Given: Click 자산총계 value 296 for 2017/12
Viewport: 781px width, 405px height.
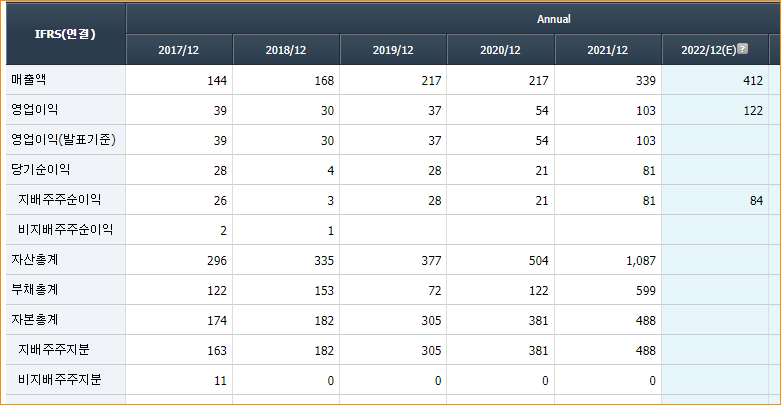Looking at the screenshot, I should (x=217, y=261).
